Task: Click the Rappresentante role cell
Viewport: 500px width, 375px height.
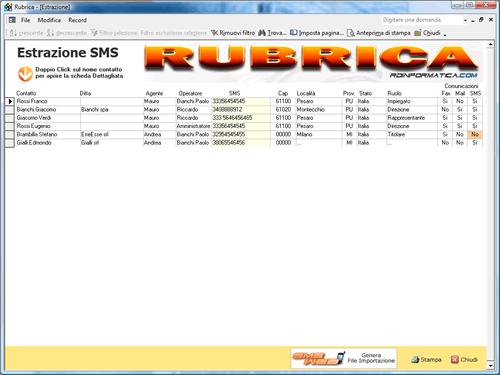Action: pyautogui.click(x=412, y=118)
